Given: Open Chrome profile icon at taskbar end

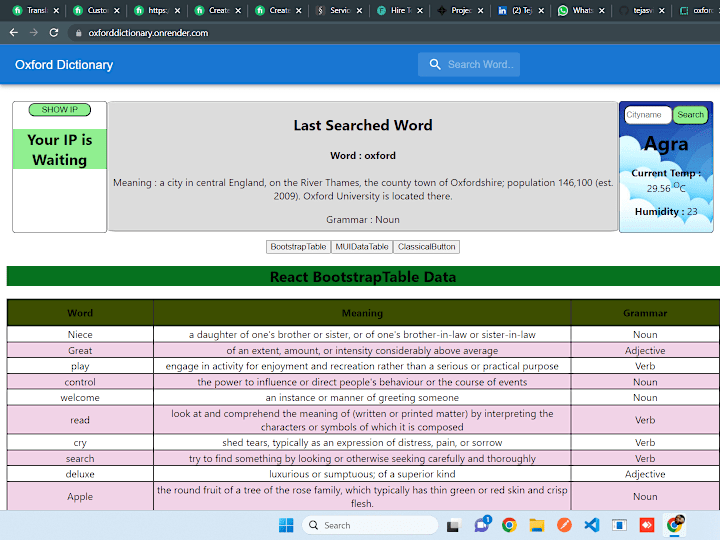Looking at the screenshot, I should (x=675, y=524).
